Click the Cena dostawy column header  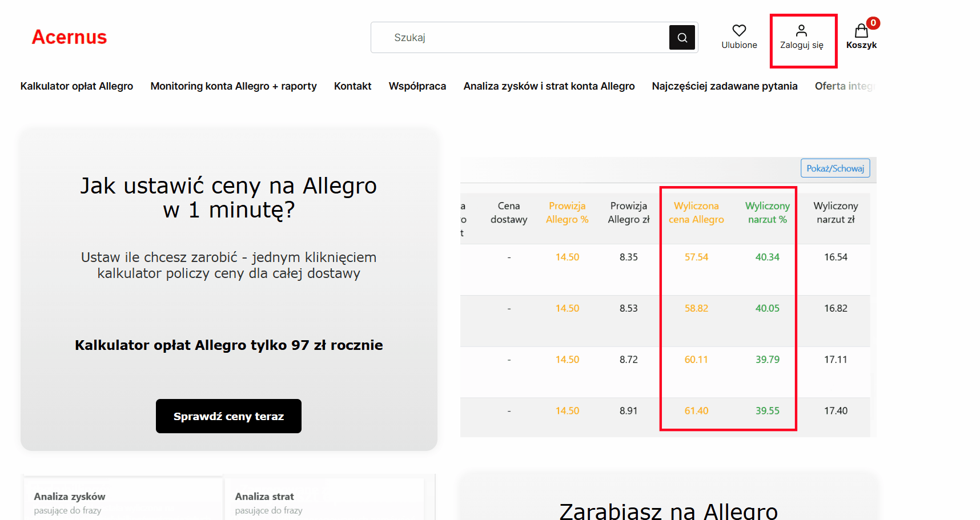click(509, 213)
